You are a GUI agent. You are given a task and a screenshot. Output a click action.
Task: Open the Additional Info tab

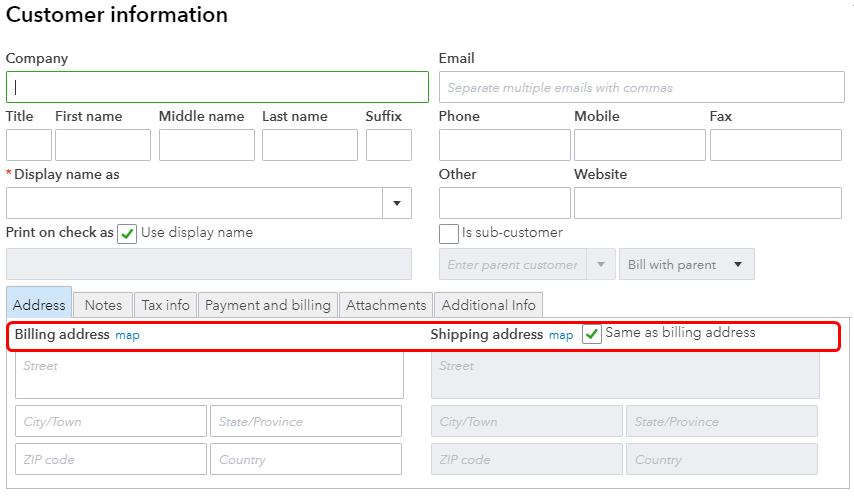click(488, 305)
